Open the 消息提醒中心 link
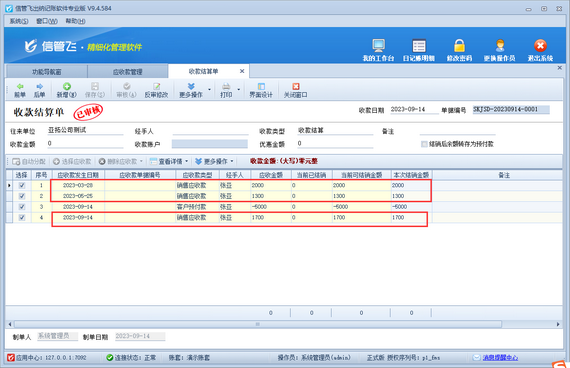The width and height of the screenshot is (570, 368). tap(500, 358)
